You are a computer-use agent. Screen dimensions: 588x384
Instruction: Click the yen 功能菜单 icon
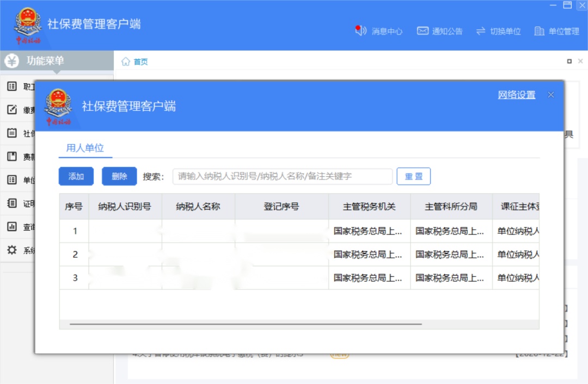point(11,61)
